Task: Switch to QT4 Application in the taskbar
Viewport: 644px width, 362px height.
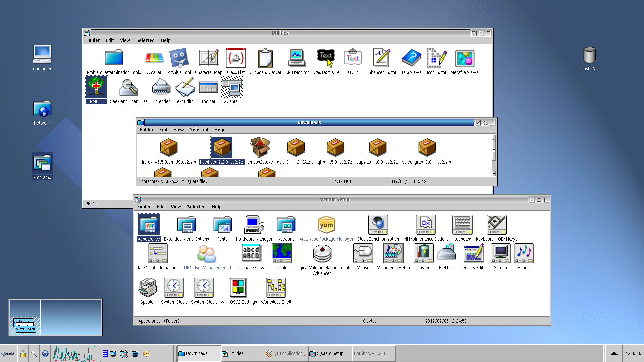Action: [x=286, y=353]
